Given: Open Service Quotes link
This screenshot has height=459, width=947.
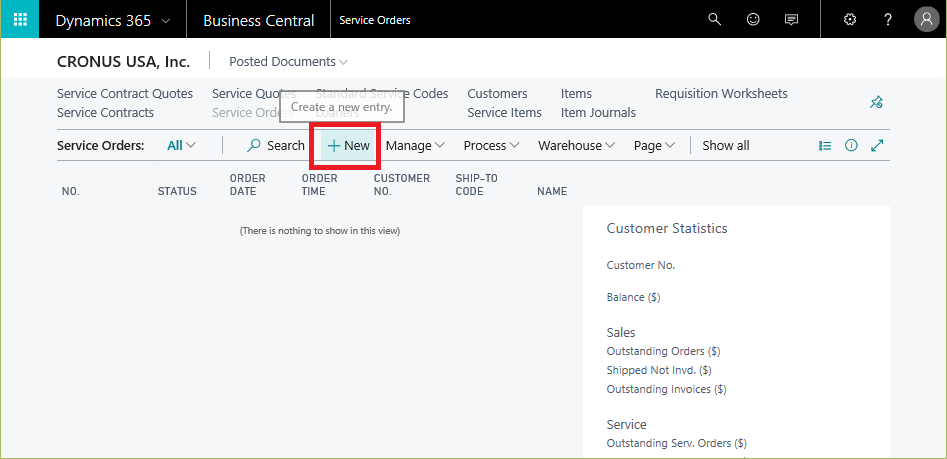Looking at the screenshot, I should (x=254, y=94).
